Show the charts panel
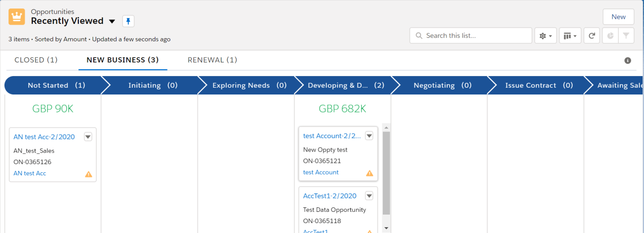644x233 pixels. [x=610, y=36]
